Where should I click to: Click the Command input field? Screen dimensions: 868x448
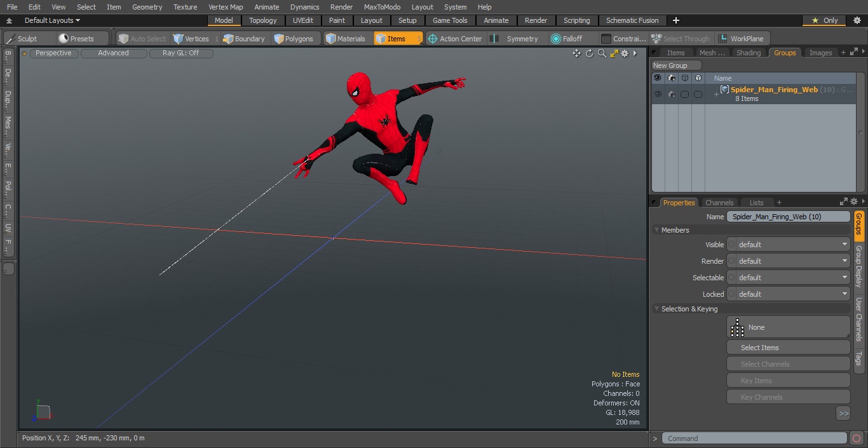(754, 438)
